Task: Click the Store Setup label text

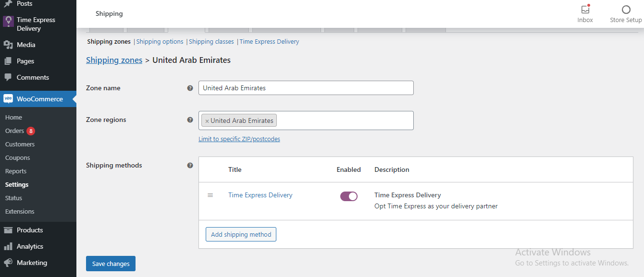Action: 626,20
